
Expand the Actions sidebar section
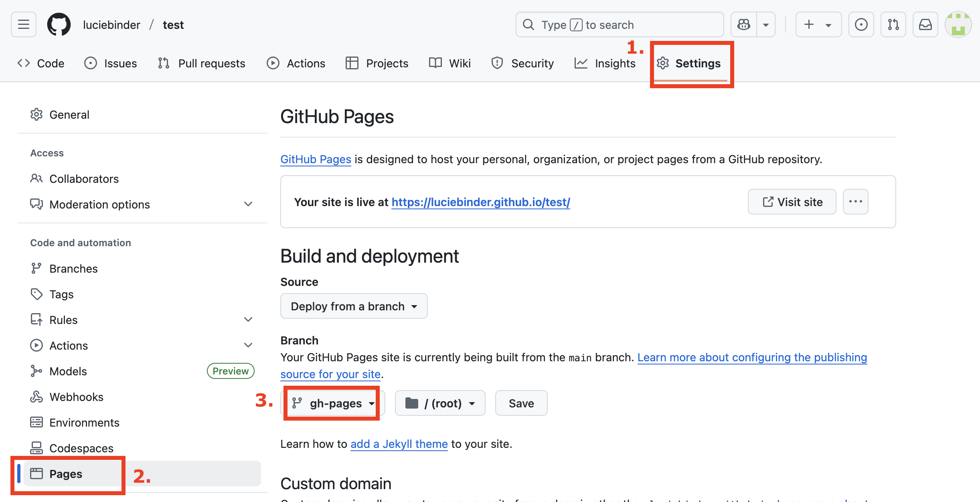248,345
